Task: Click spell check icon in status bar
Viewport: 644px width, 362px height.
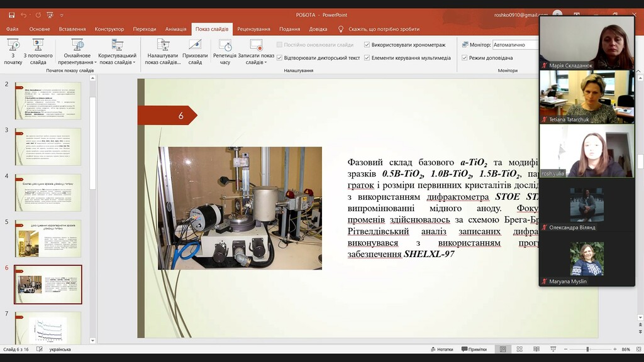Action: click(40, 349)
